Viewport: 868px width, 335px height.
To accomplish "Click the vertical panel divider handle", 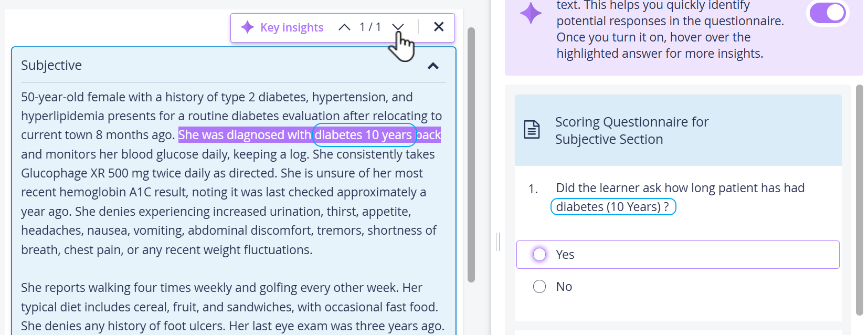I will point(497,242).
